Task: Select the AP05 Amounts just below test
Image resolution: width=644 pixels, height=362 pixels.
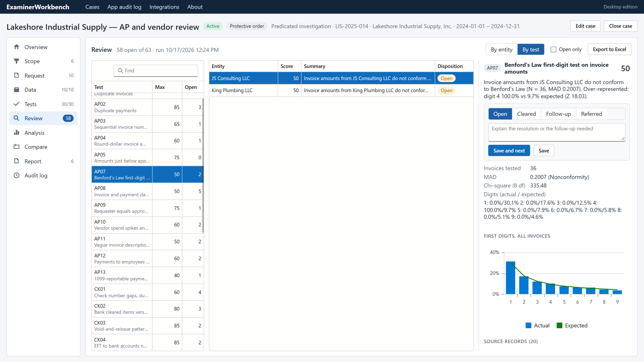Action: [148, 158]
